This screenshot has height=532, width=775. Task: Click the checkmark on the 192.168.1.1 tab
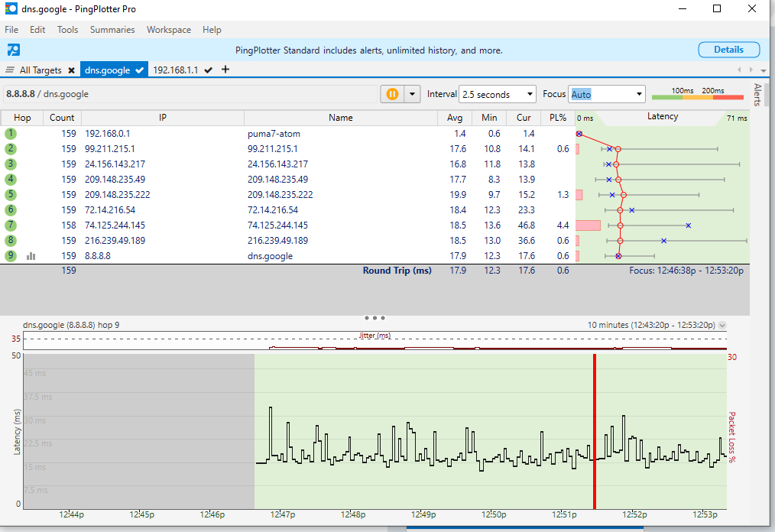(208, 70)
